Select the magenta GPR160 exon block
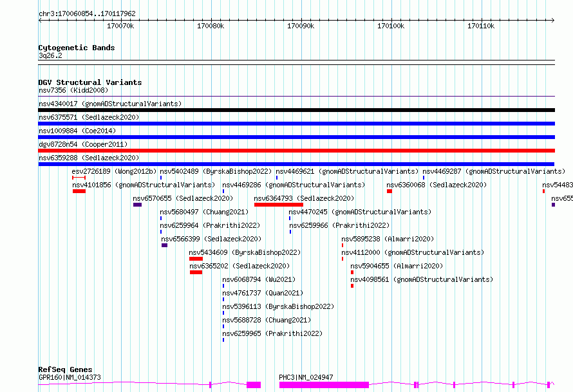Viewport: 573px width, 392px height. (254, 385)
